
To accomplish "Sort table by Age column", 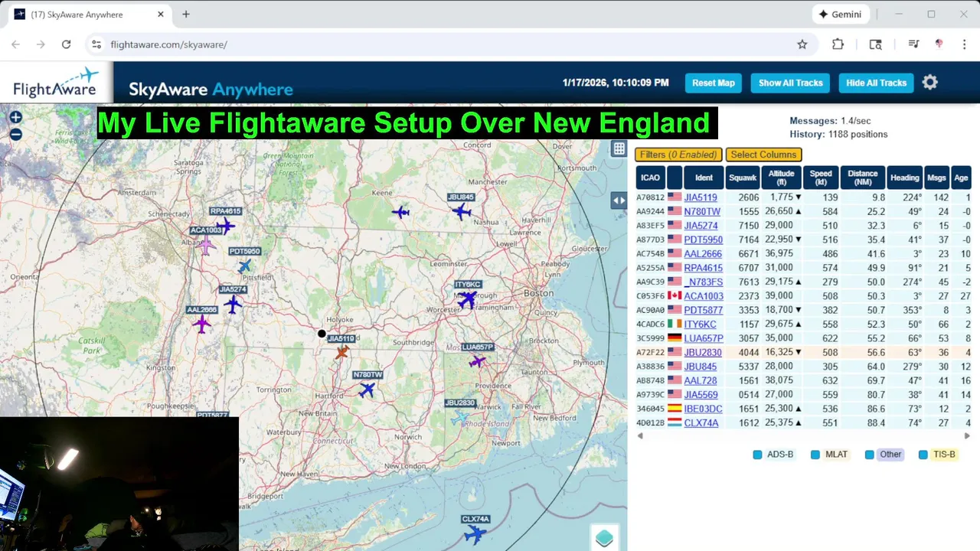I will [x=961, y=178].
